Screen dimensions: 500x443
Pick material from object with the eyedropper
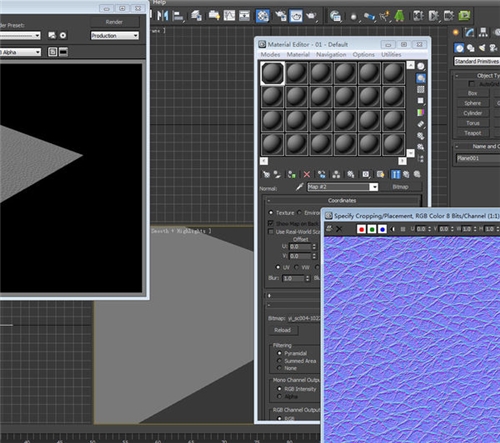click(299, 187)
